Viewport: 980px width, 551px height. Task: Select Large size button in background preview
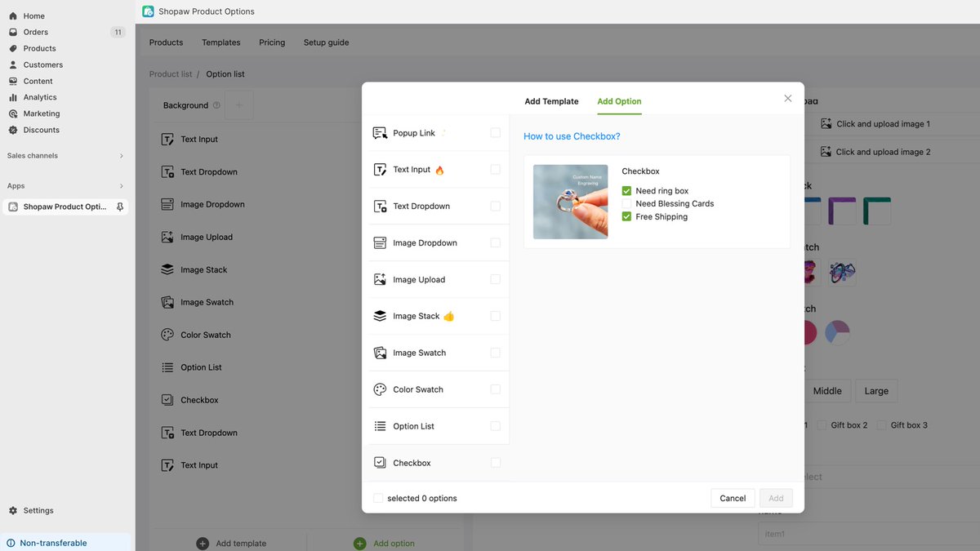pyautogui.click(x=876, y=391)
